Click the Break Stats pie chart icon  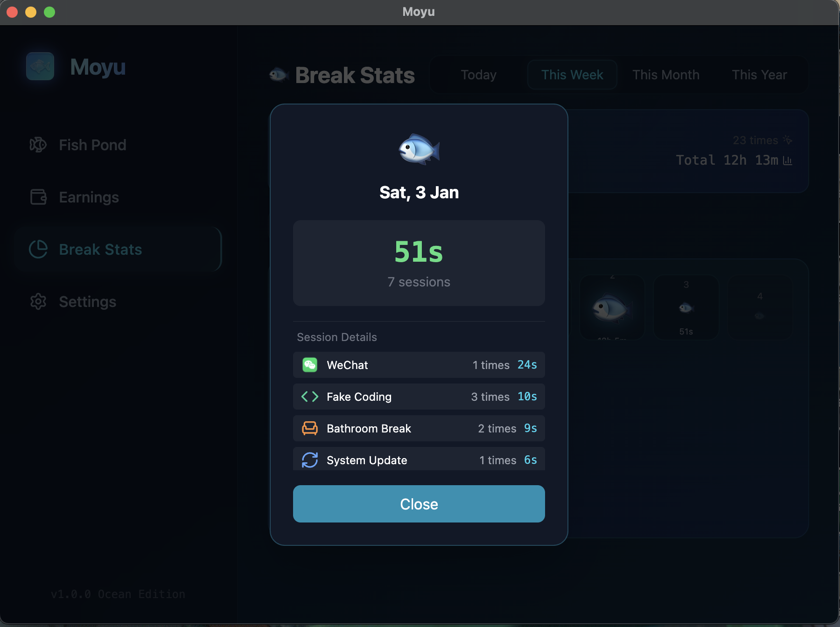point(38,249)
